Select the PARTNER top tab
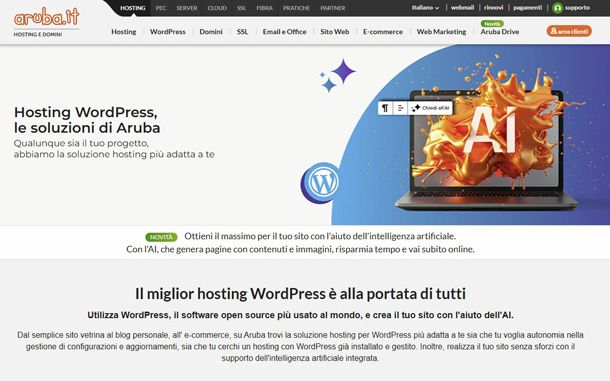610x381 pixels. pos(333,8)
